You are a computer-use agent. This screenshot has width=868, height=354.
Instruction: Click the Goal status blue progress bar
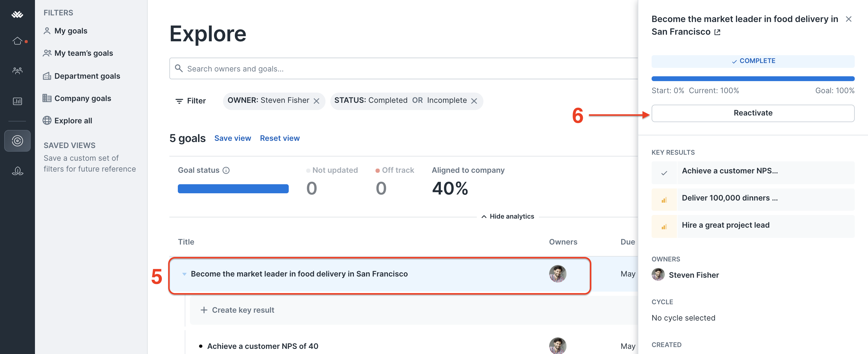[233, 188]
